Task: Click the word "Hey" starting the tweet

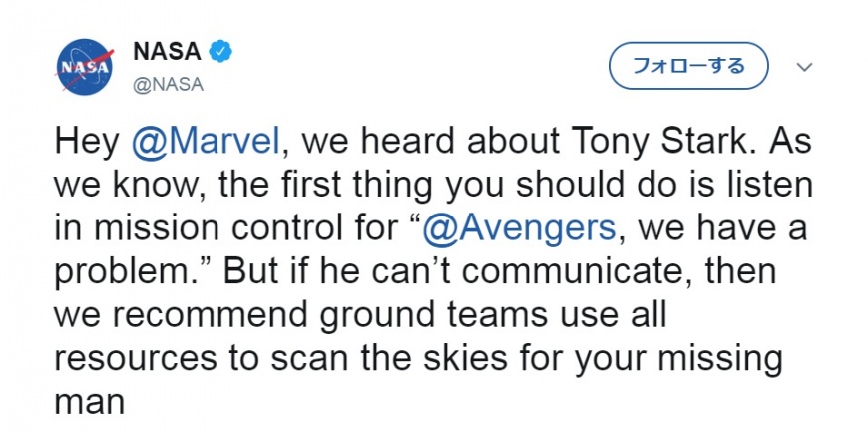Action: [88, 143]
